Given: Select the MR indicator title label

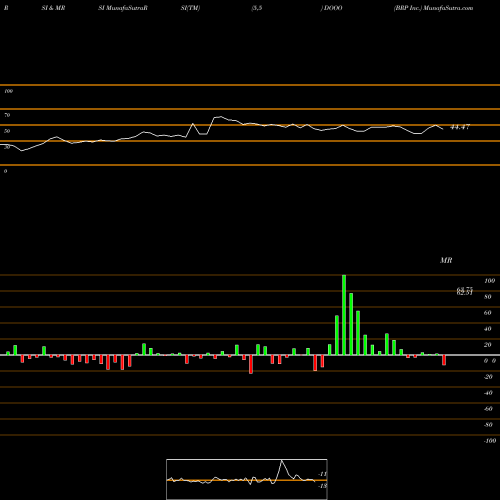Looking at the screenshot, I should (446, 260).
